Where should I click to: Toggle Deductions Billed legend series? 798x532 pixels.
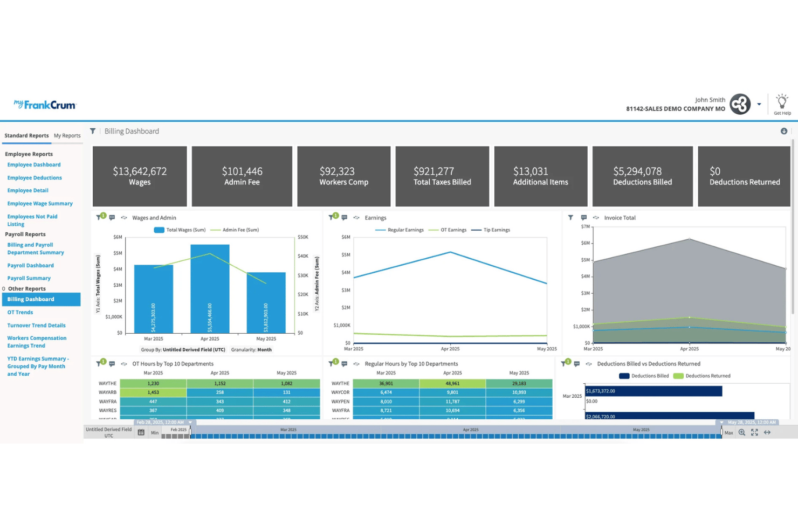(644, 376)
